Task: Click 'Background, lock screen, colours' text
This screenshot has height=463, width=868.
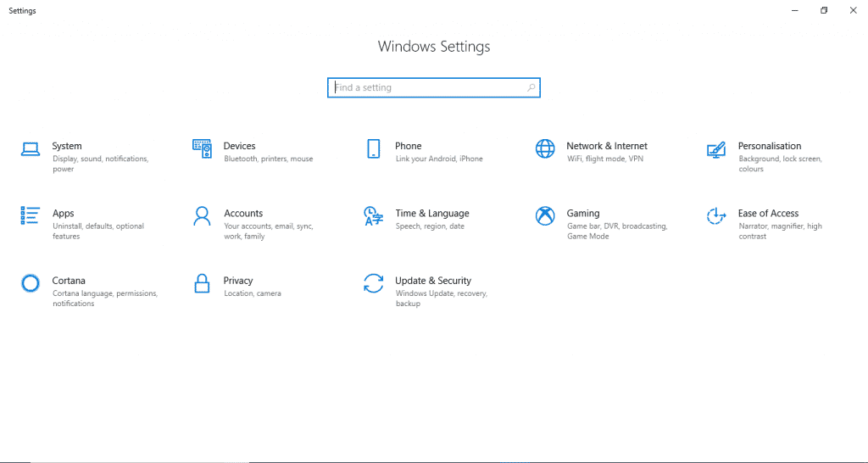Action: pyautogui.click(x=780, y=164)
